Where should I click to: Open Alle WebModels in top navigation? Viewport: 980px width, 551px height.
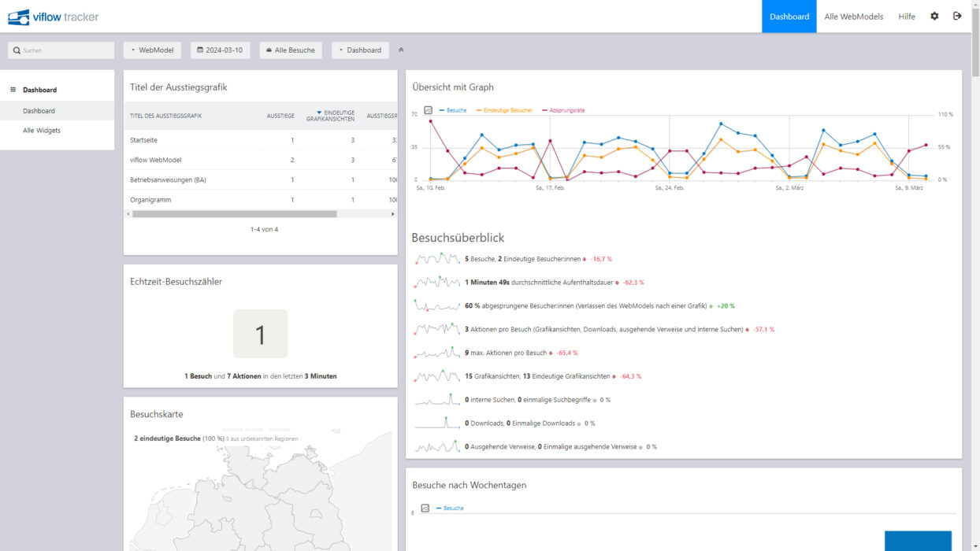pyautogui.click(x=854, y=17)
